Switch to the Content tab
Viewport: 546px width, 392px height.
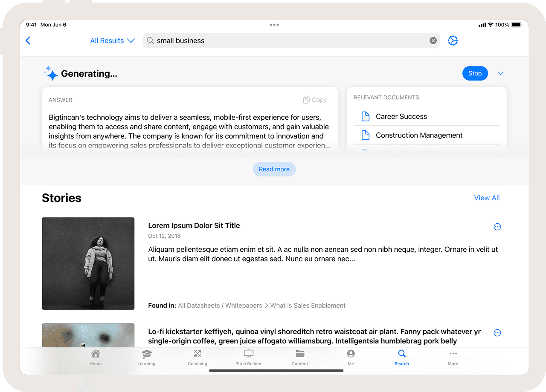click(300, 357)
